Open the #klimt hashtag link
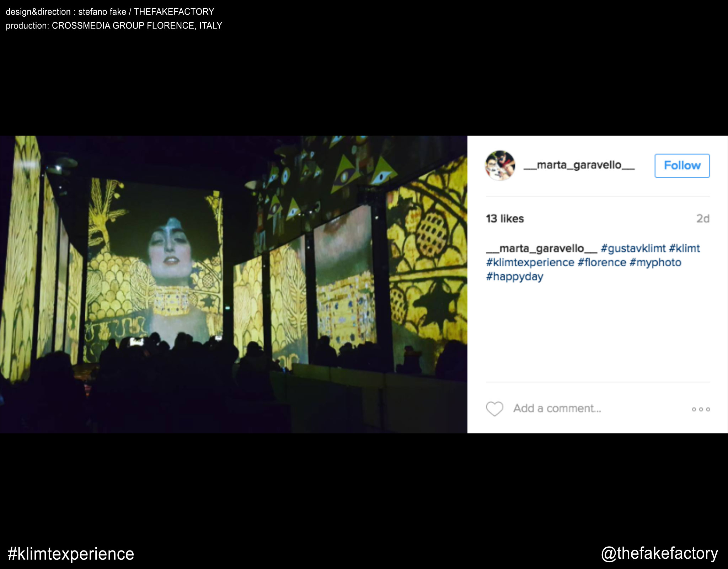The width and height of the screenshot is (728, 569). (685, 248)
